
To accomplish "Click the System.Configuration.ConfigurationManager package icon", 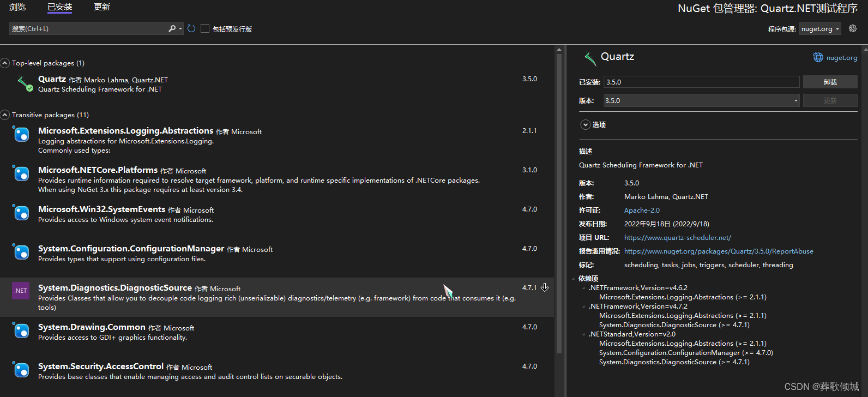I will pyautogui.click(x=21, y=251).
